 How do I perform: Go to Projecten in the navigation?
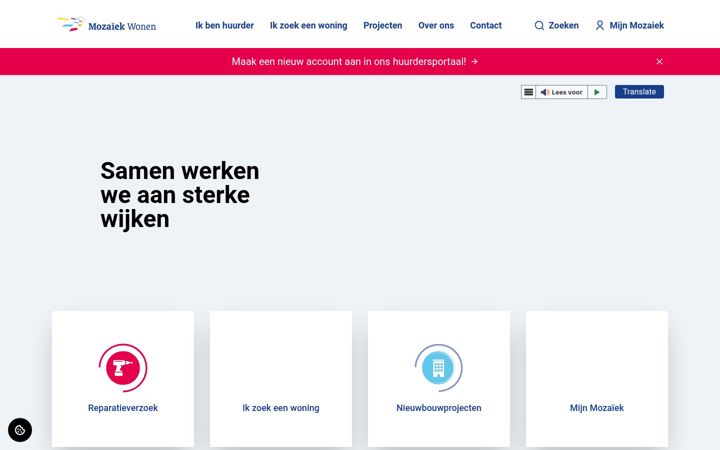coord(382,25)
